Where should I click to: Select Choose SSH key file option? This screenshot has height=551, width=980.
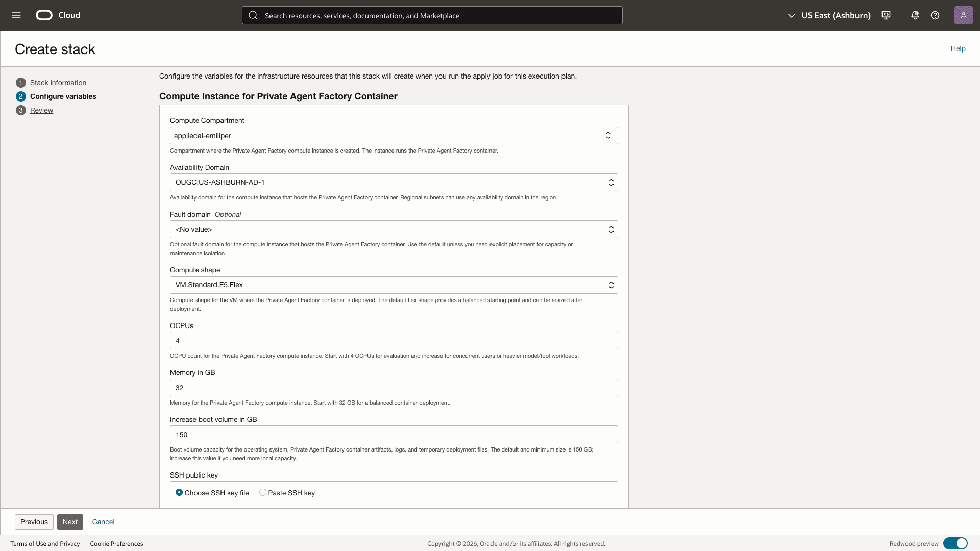pyautogui.click(x=179, y=493)
